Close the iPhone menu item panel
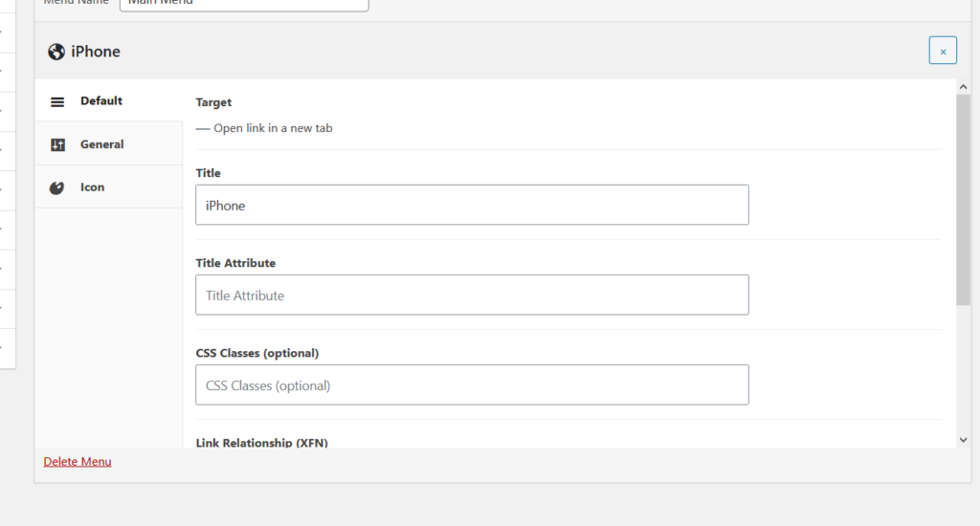 (x=943, y=51)
